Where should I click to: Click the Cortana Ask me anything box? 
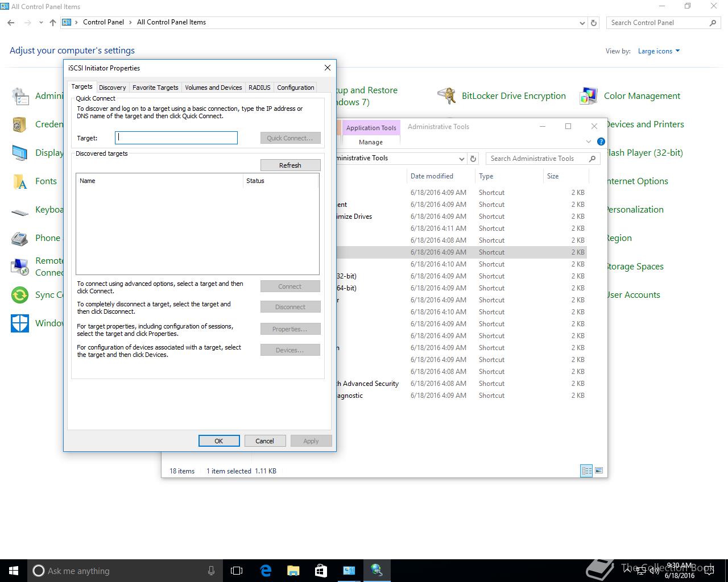click(124, 571)
